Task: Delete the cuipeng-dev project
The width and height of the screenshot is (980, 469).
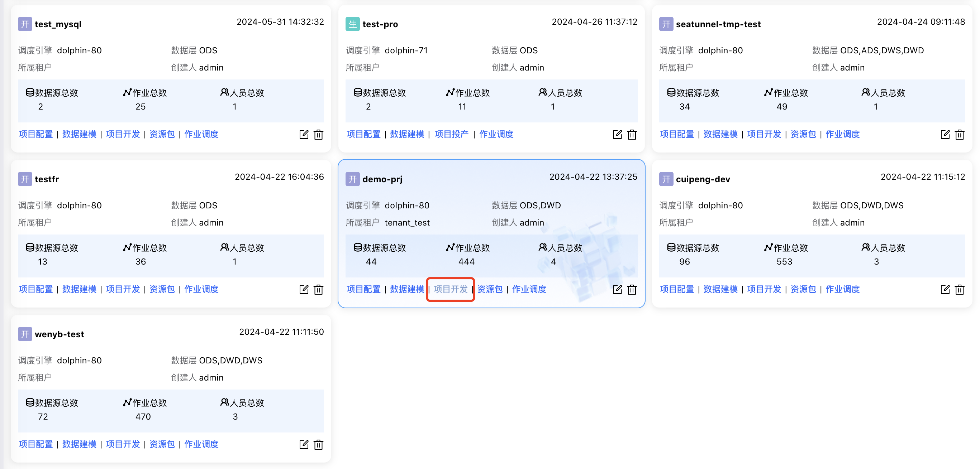Action: [x=960, y=289]
